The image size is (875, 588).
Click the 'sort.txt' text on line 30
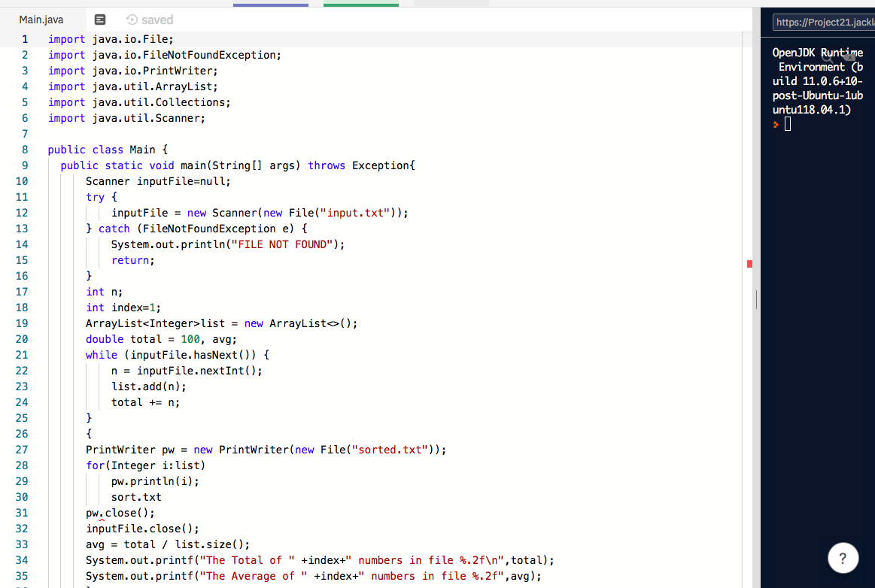(136, 498)
